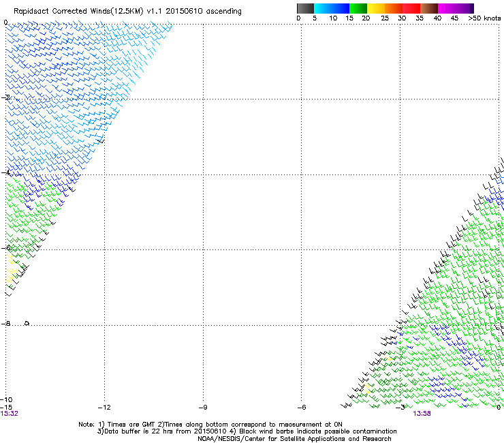Click the longitude axis label "-12"

104,408
